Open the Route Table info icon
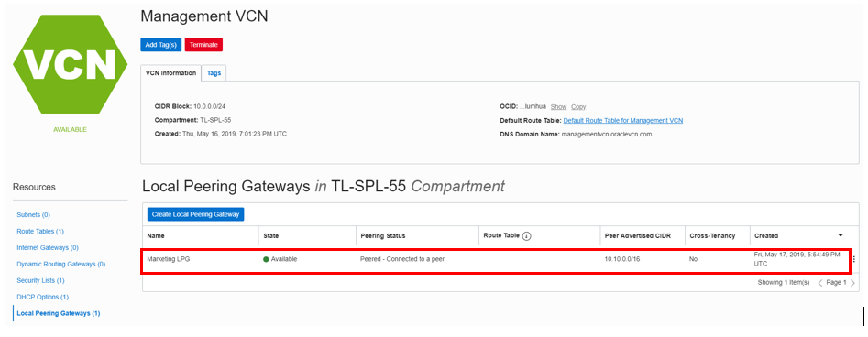The image size is (868, 337). [x=526, y=235]
